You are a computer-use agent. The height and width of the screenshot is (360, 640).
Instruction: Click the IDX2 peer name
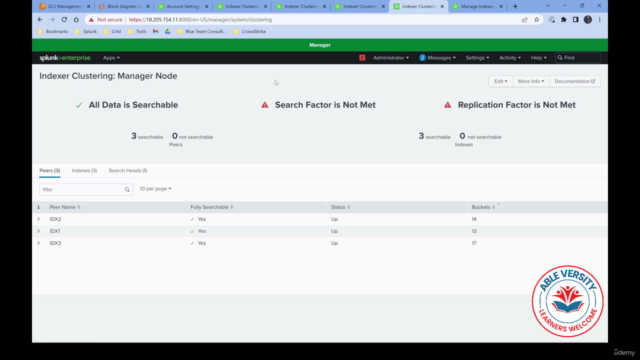point(56,219)
